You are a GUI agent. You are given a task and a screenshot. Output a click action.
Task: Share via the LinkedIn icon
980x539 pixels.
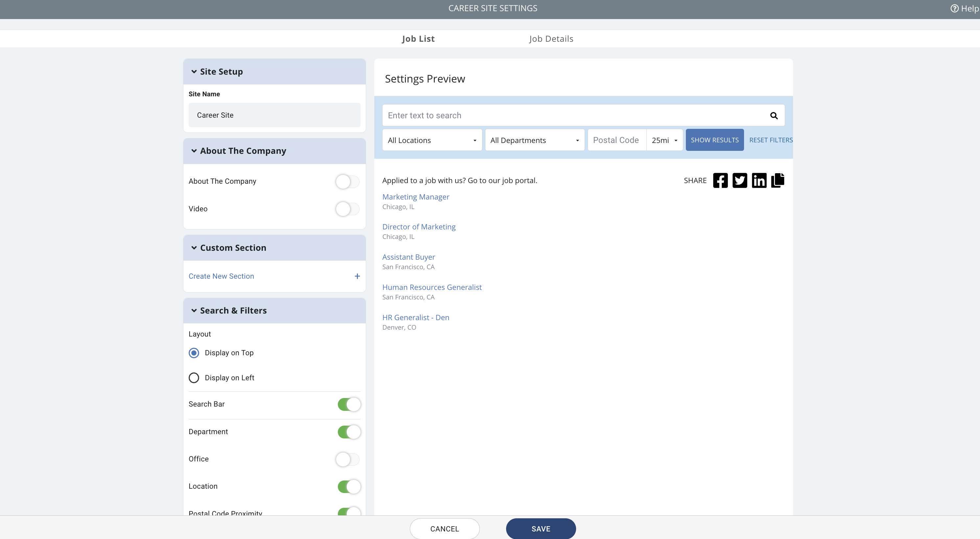[759, 180]
